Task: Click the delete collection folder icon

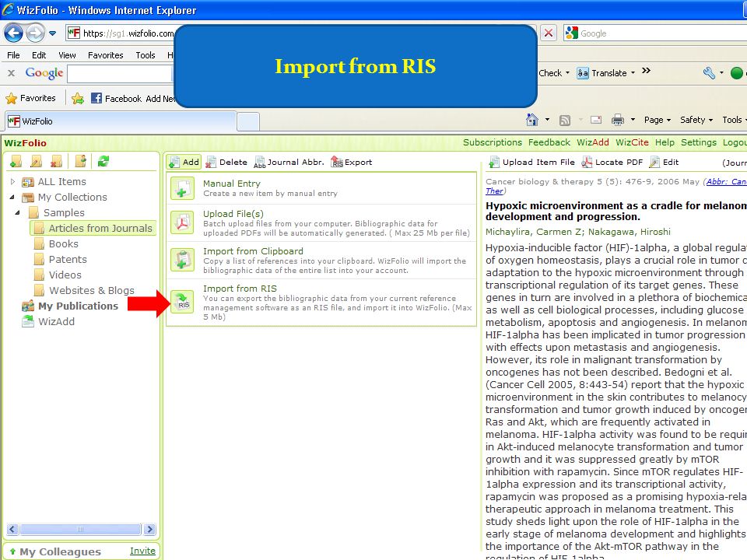Action: coord(57,162)
